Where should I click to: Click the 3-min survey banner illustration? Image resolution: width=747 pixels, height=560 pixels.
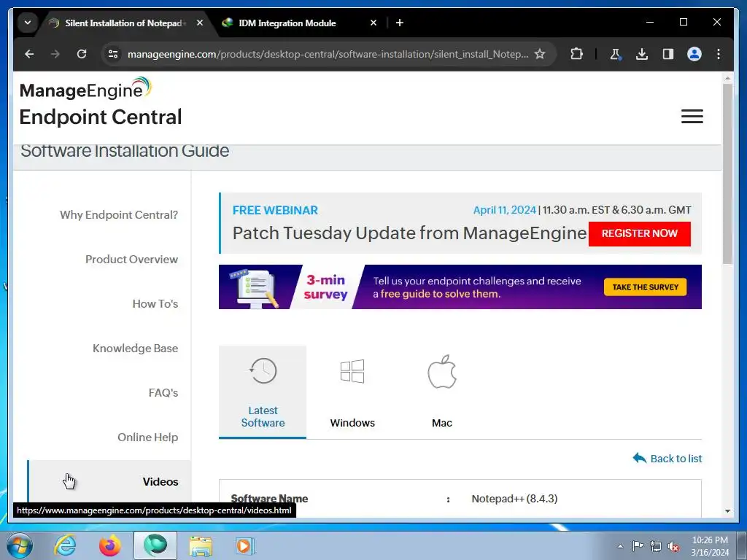click(x=253, y=288)
